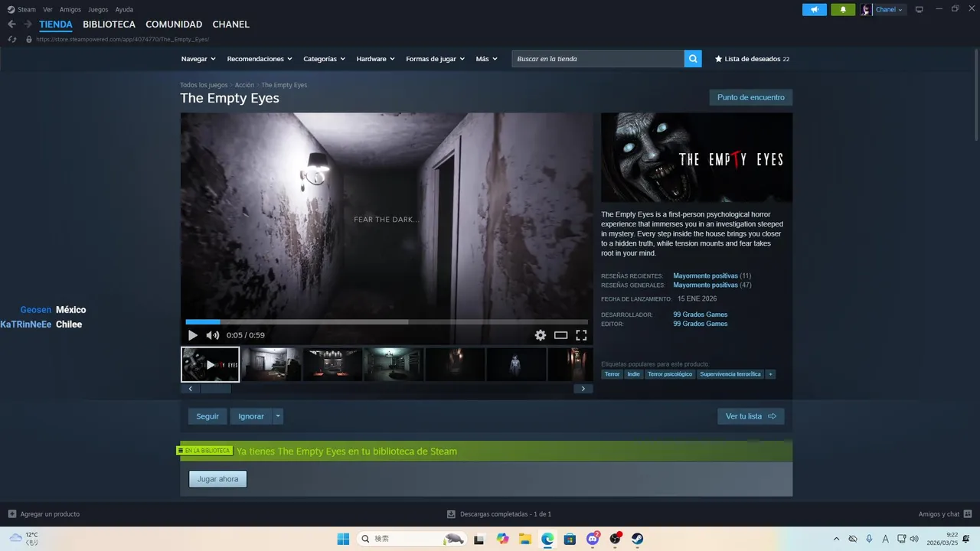Click Ver tu lista button

click(751, 416)
